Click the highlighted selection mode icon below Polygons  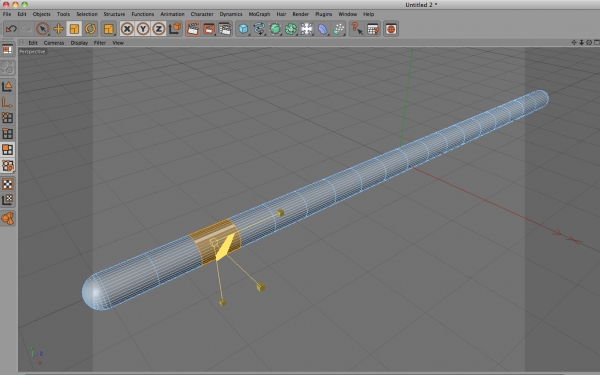pos(7,165)
